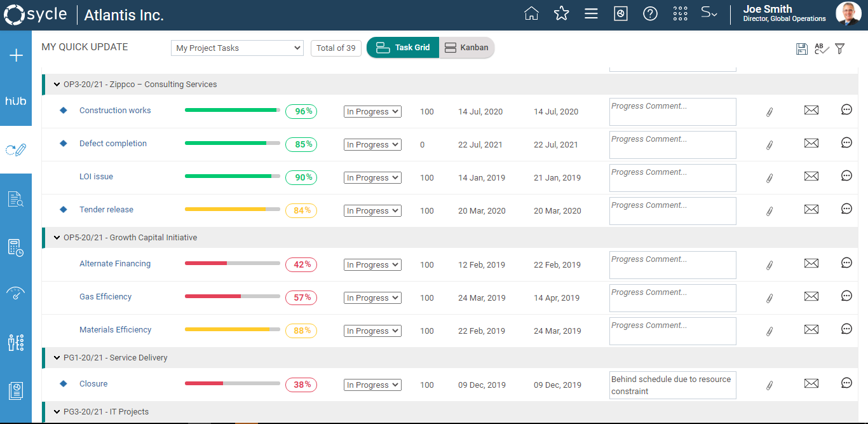Open the gauge dashboard sidebar icon
Image resolution: width=868 pixels, height=424 pixels.
coord(16,294)
